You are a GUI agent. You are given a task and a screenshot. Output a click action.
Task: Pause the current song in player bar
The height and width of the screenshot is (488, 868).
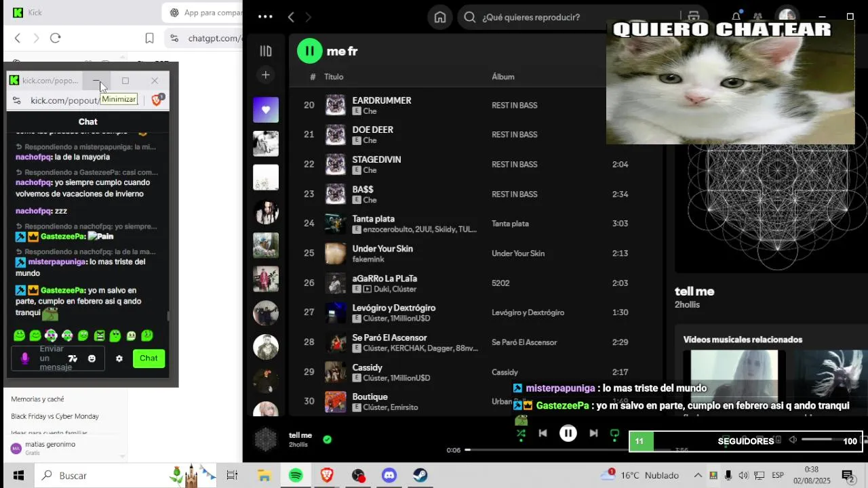[568, 433]
